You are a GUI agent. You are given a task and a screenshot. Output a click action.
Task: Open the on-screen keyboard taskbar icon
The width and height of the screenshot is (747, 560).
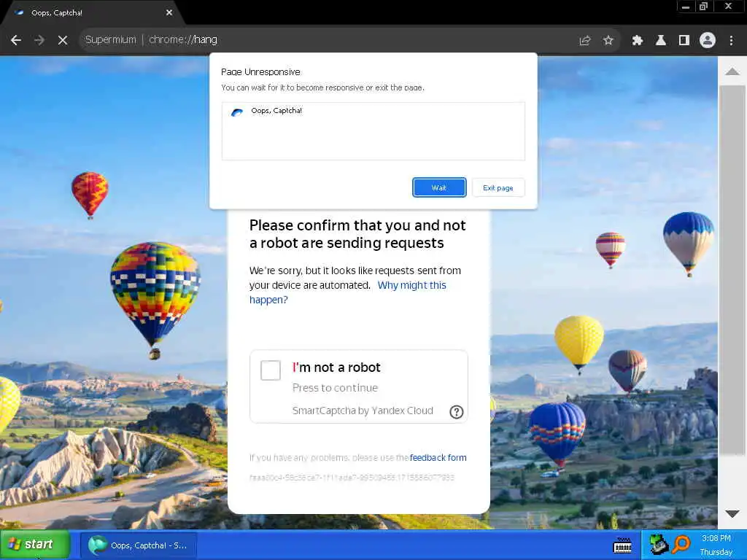point(622,545)
